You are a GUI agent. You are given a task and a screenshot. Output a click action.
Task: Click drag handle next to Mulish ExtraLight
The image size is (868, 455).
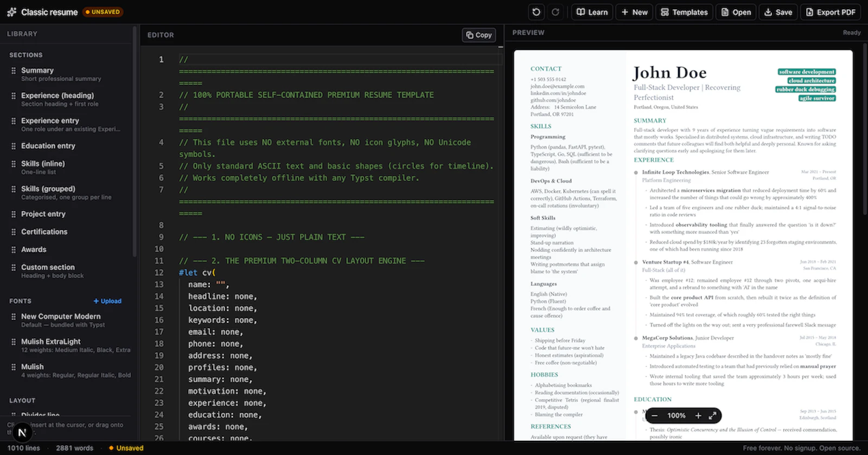14,342
